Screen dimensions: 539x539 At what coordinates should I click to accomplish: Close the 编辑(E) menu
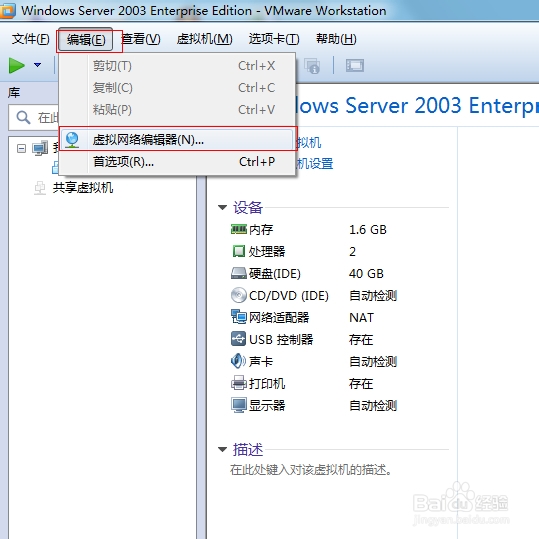tap(86, 40)
